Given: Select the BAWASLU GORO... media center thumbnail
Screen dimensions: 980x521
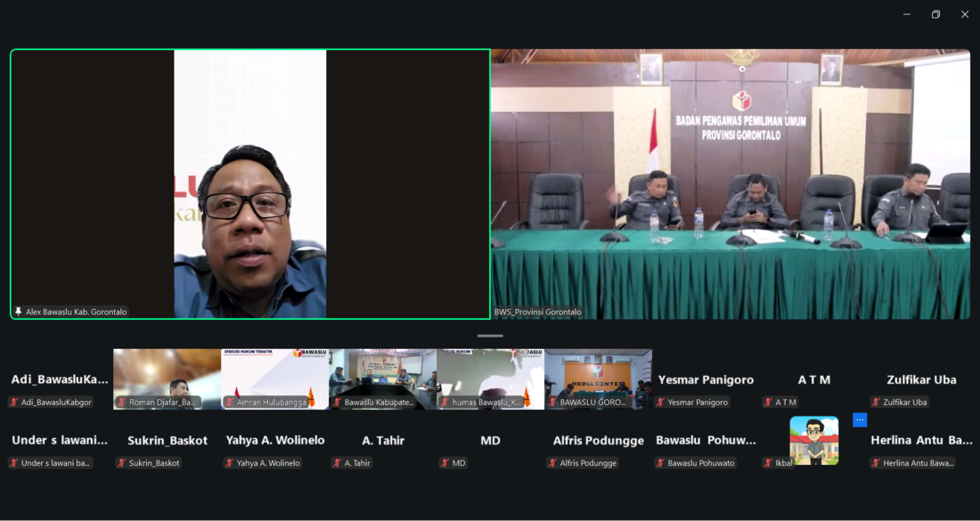Looking at the screenshot, I should tap(598, 379).
